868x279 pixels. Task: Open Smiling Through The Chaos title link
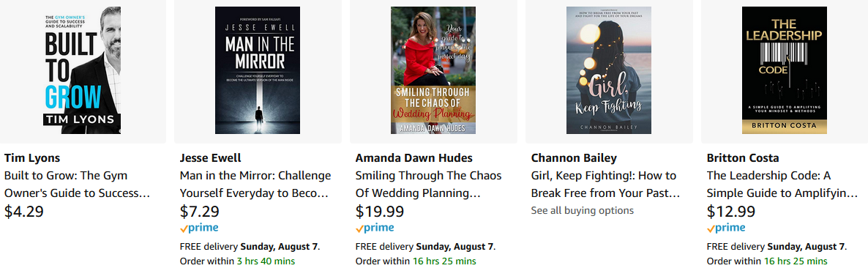click(429, 185)
